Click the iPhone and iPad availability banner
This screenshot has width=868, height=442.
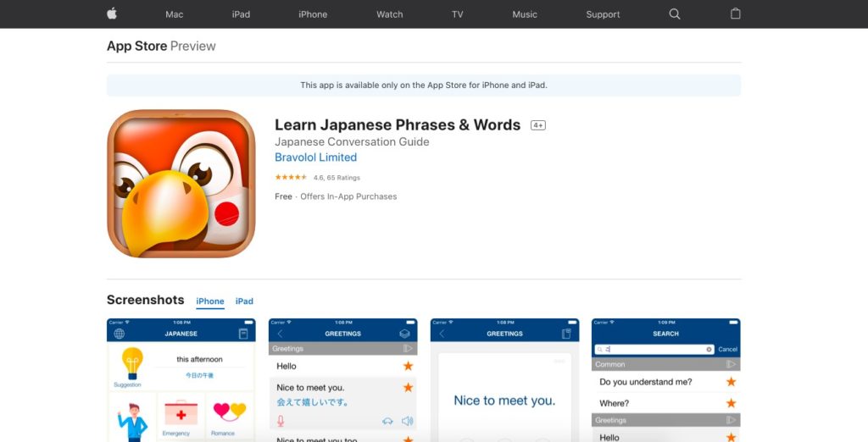pos(424,86)
